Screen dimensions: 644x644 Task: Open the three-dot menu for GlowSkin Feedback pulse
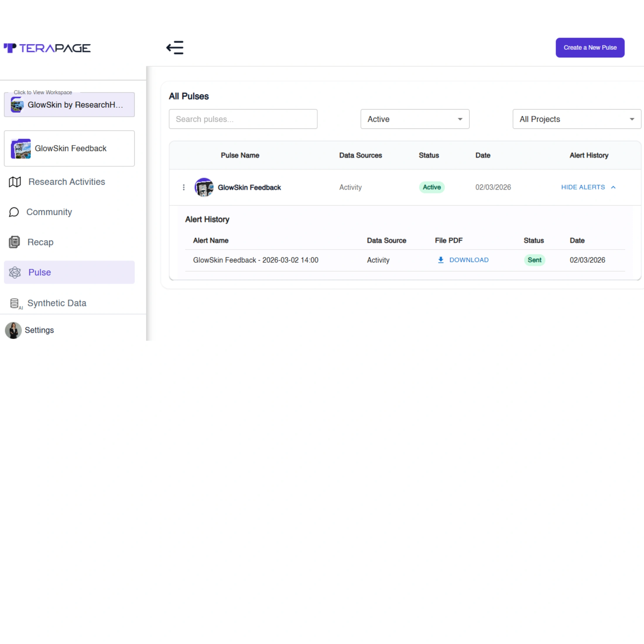[184, 187]
